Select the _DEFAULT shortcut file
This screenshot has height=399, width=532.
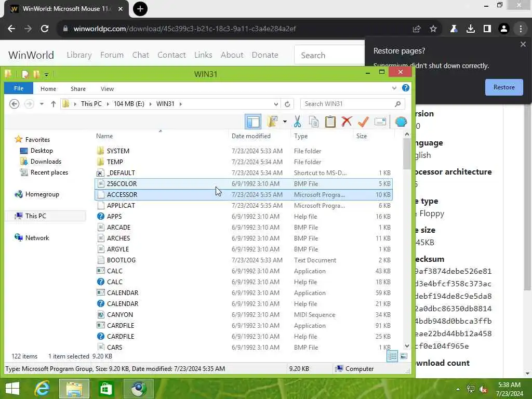(x=244, y=172)
